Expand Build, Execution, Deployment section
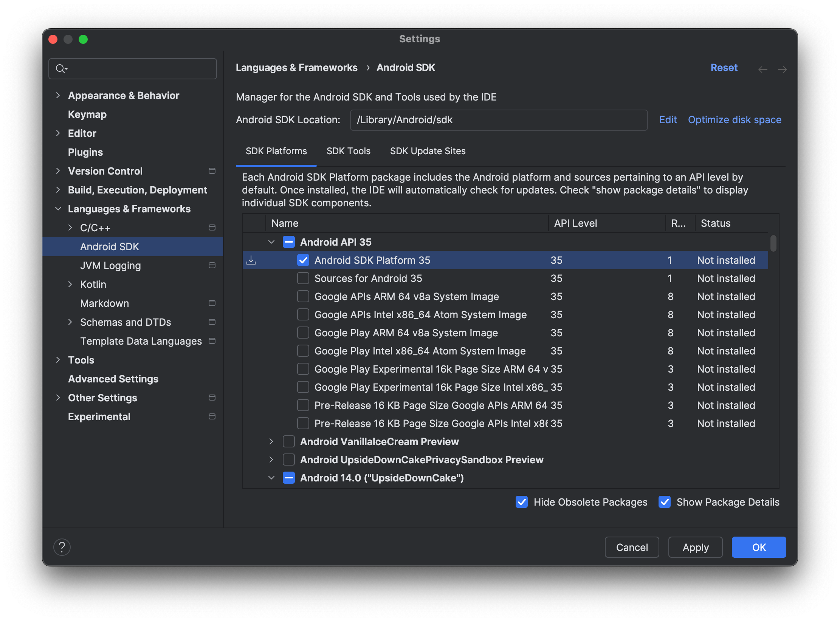Screen dimensions: 840x622 click(58, 190)
